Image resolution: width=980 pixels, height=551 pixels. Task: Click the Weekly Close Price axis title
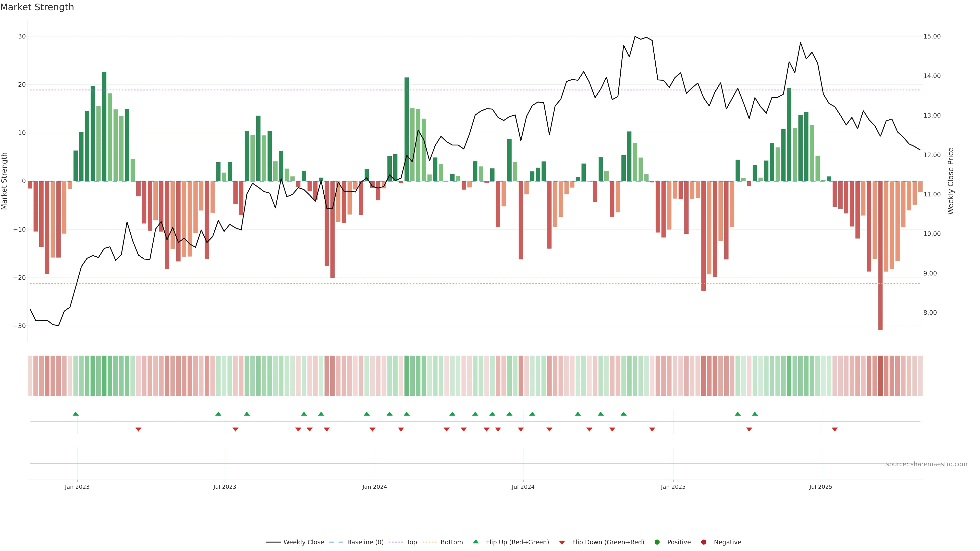(x=951, y=181)
